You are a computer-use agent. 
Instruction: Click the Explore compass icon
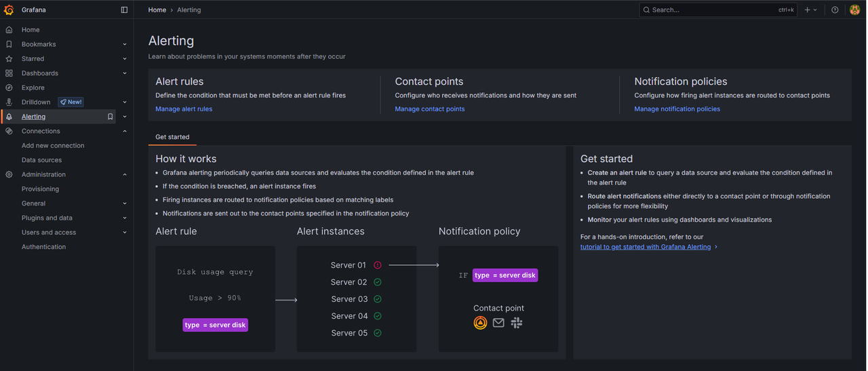[x=9, y=87]
